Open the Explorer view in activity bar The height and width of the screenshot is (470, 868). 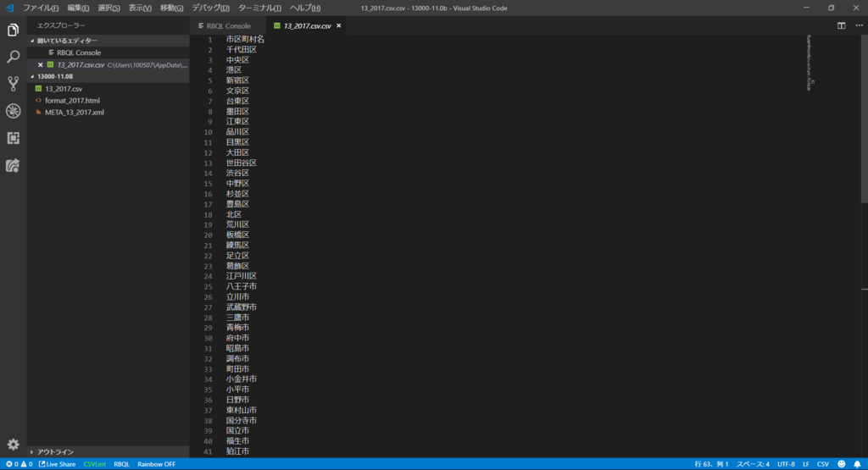pyautogui.click(x=14, y=30)
